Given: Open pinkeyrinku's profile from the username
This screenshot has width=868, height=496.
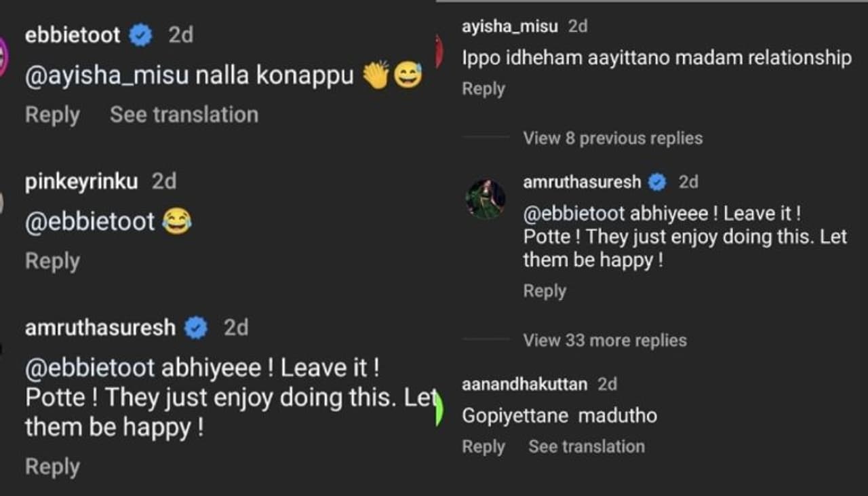Looking at the screenshot, I should 81,182.
